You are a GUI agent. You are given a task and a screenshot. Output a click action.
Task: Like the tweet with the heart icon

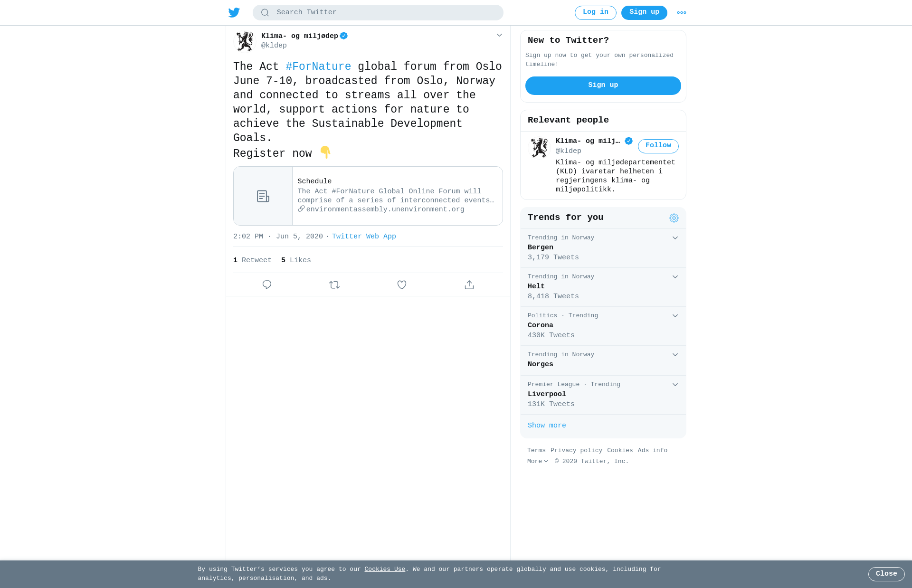(x=402, y=285)
